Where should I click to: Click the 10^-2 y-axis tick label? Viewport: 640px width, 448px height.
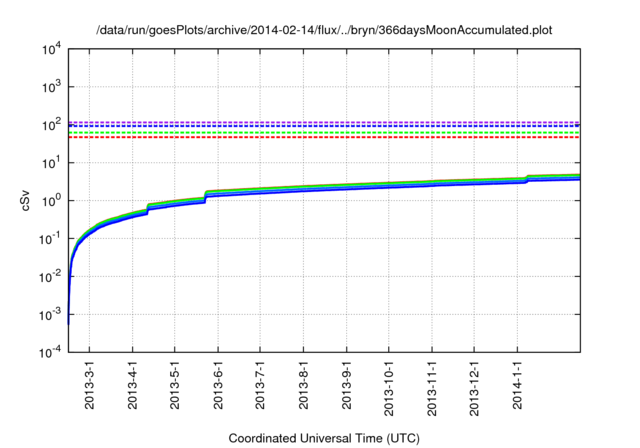[x=49, y=277]
